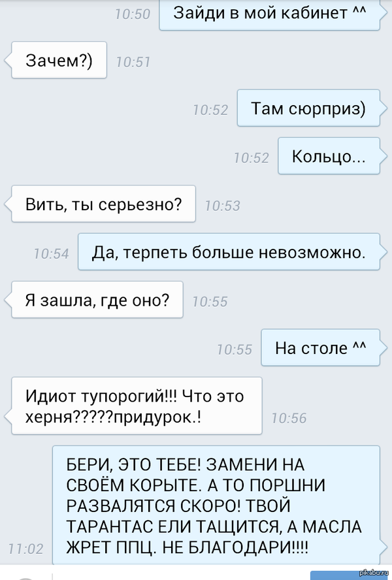This screenshot has height=580, width=392.
Task: Click the pikabu.ru watermark link
Action: point(376,573)
